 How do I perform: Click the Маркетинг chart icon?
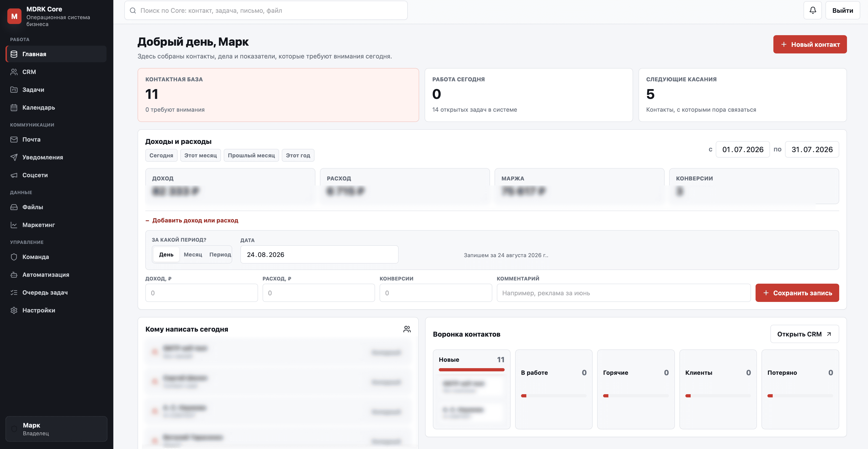coord(14,225)
